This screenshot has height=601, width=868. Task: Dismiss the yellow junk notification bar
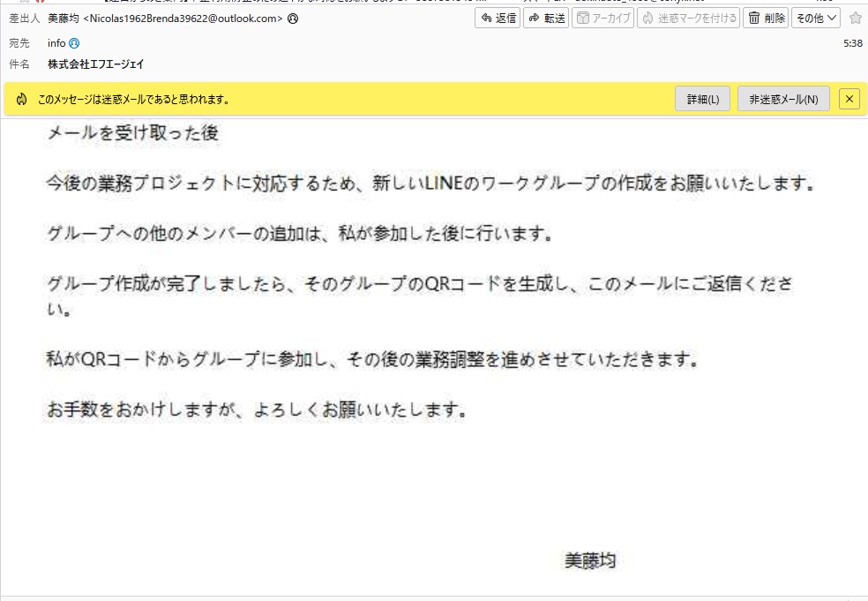[849, 99]
